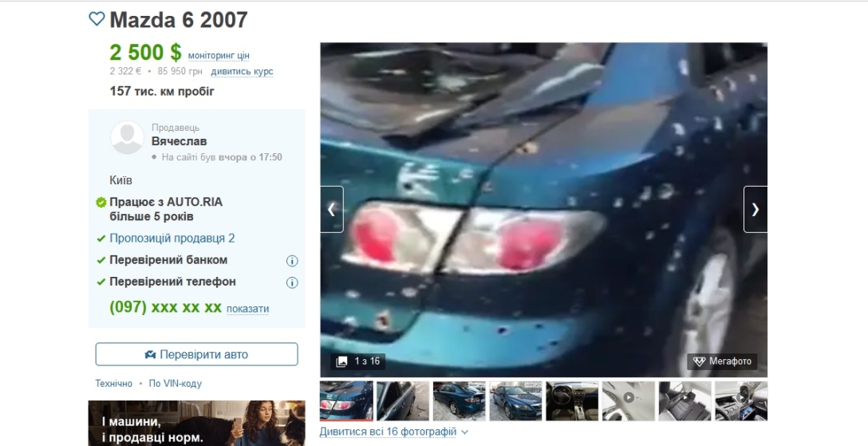The width and height of the screenshot is (868, 446).
Task: Click the seller avatar icon
Action: (127, 138)
